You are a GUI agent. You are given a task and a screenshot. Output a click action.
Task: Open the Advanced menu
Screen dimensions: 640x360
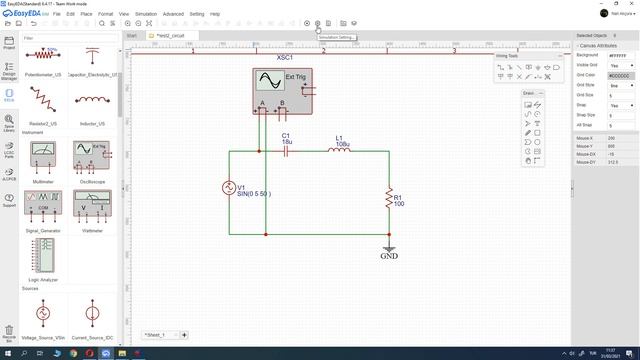(x=173, y=14)
